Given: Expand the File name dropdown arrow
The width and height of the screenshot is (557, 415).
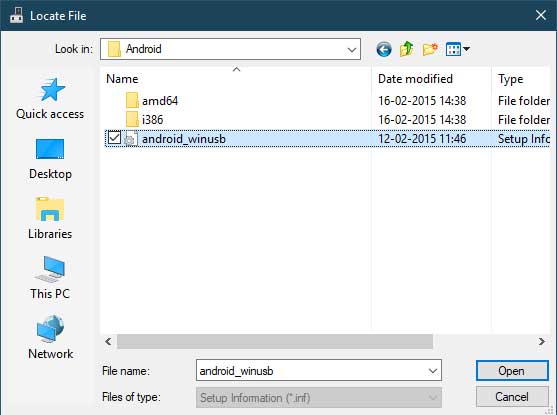Looking at the screenshot, I should (x=433, y=371).
